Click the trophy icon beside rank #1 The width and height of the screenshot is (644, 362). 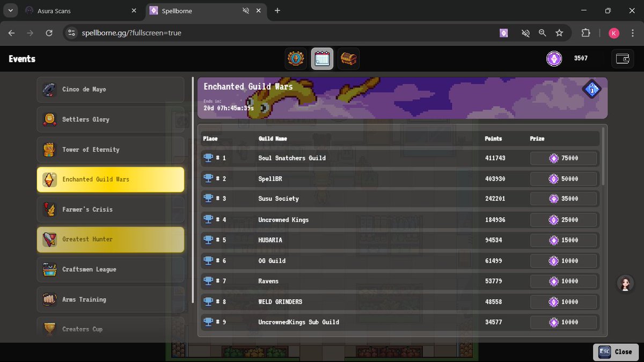209,158
